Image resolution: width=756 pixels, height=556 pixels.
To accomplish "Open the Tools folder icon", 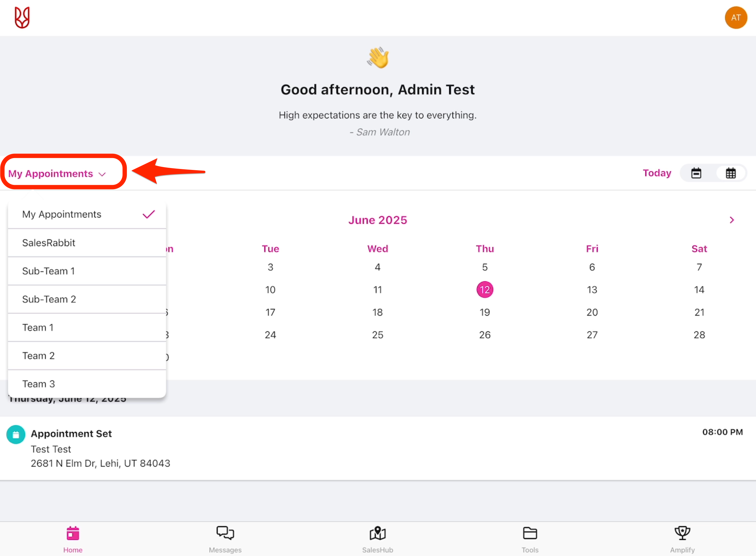I will click(530, 533).
